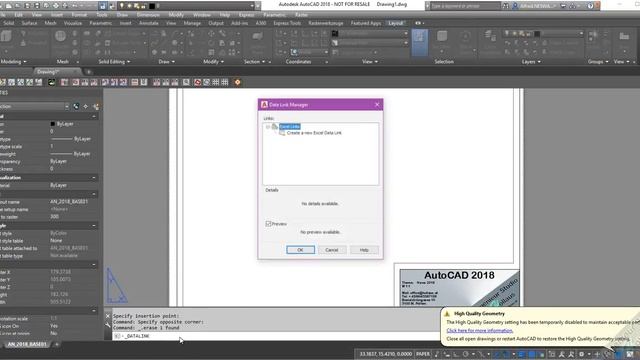Select the AN_2018_BASE01 layout tab
The width and height of the screenshot is (640, 360).
click(27, 344)
